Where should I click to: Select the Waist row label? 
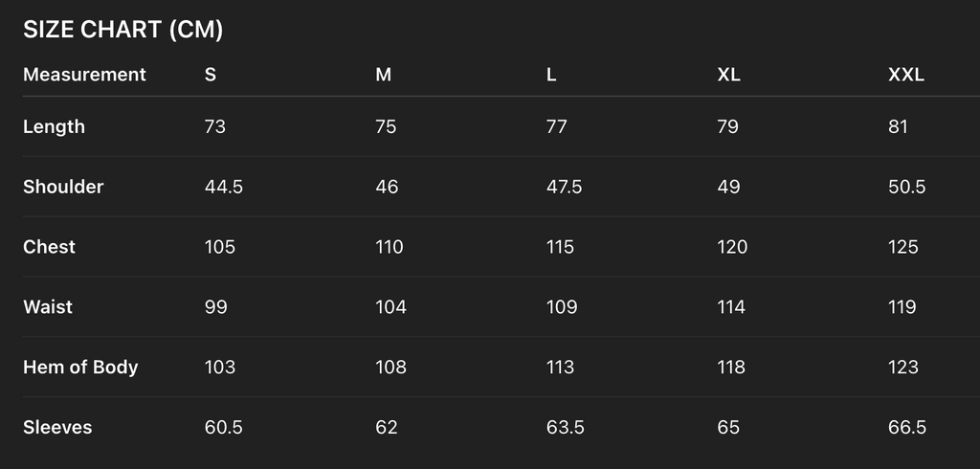click(48, 307)
